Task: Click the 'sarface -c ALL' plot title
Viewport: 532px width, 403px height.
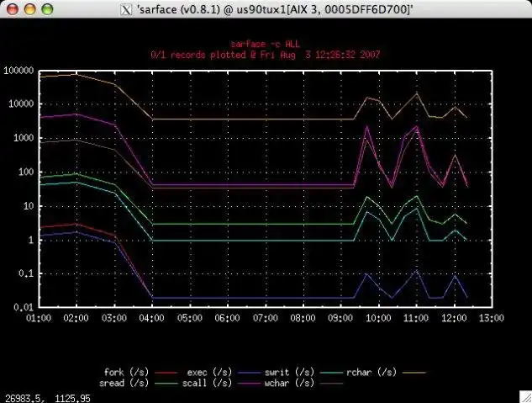Action: click(x=265, y=44)
